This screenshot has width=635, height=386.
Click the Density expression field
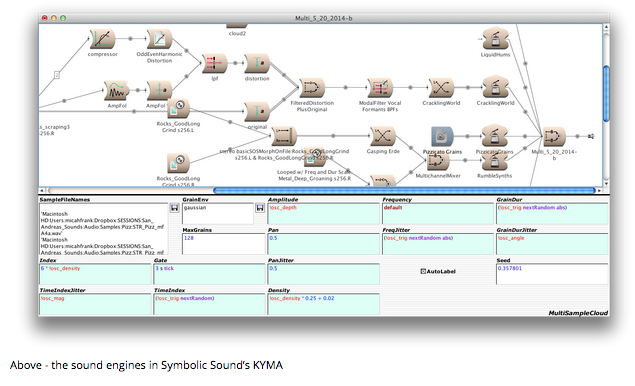coord(323,304)
